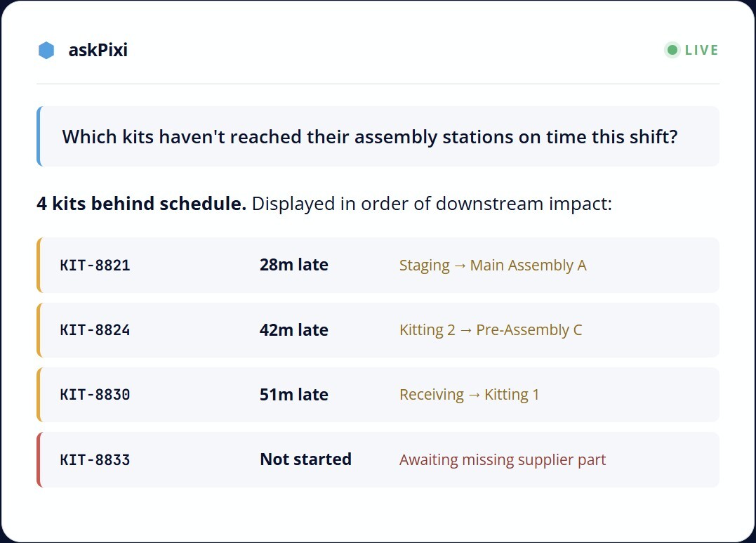This screenshot has height=543, width=756.
Task: Click the Not started status label
Action: click(x=305, y=459)
